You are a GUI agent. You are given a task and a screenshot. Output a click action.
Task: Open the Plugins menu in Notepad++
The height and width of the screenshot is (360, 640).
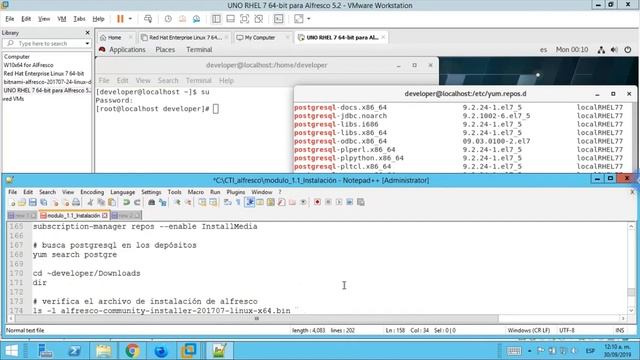tap(236, 192)
